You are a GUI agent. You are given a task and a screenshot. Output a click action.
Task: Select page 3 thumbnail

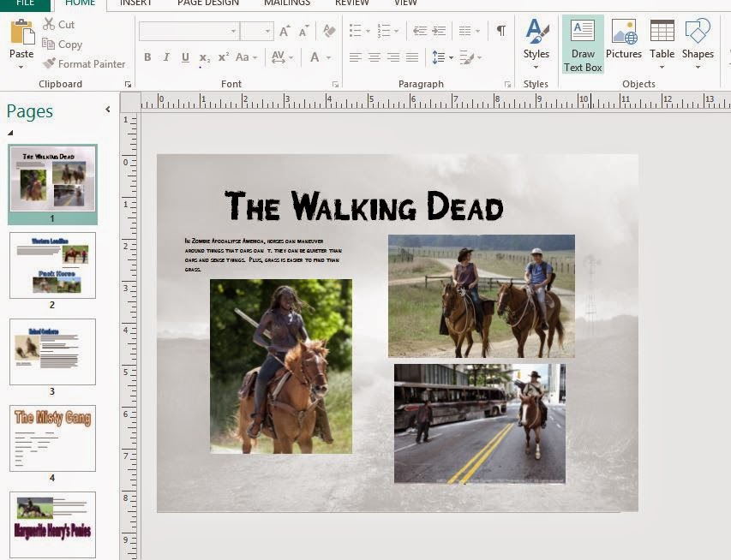pyautogui.click(x=52, y=352)
